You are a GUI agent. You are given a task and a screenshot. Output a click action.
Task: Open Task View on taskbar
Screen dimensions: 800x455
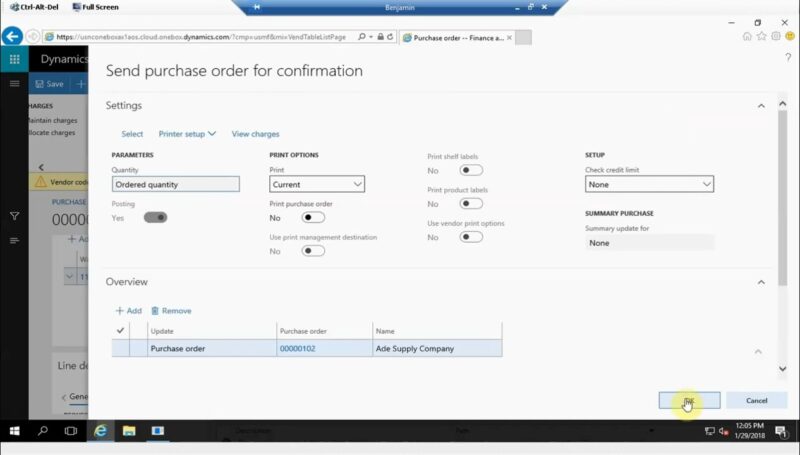(71, 431)
